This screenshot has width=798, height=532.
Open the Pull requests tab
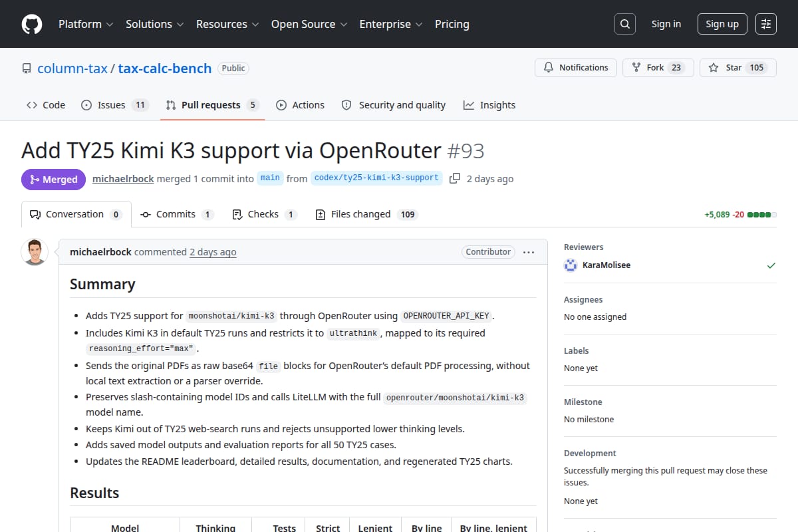click(x=212, y=105)
